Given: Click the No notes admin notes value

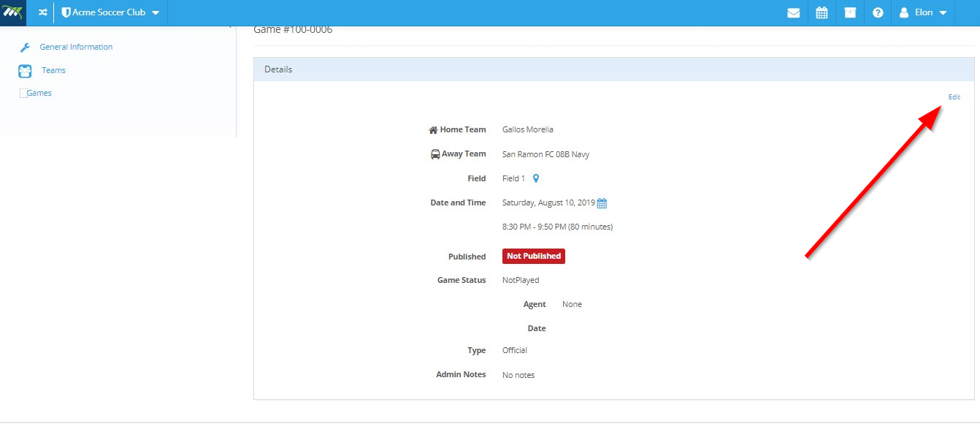Looking at the screenshot, I should tap(518, 375).
